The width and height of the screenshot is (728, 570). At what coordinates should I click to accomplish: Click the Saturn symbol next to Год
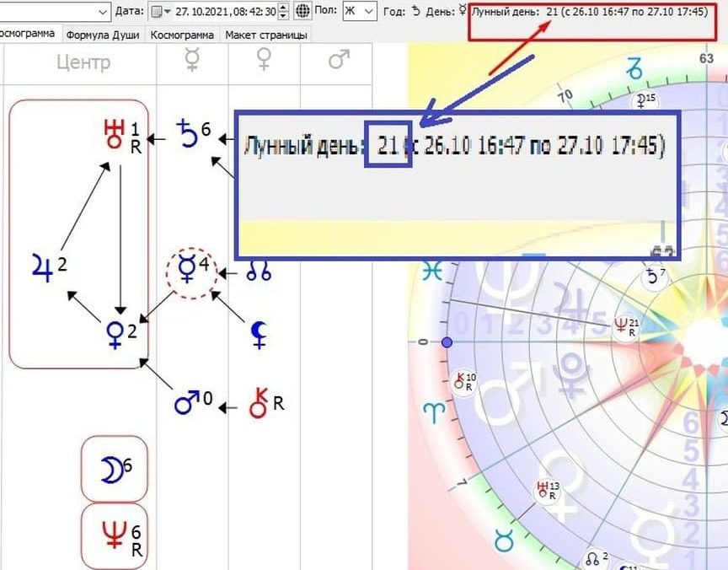pos(416,10)
